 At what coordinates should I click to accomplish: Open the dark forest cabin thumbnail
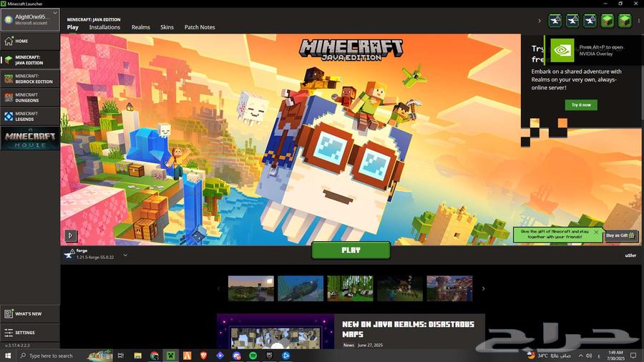[x=400, y=288]
